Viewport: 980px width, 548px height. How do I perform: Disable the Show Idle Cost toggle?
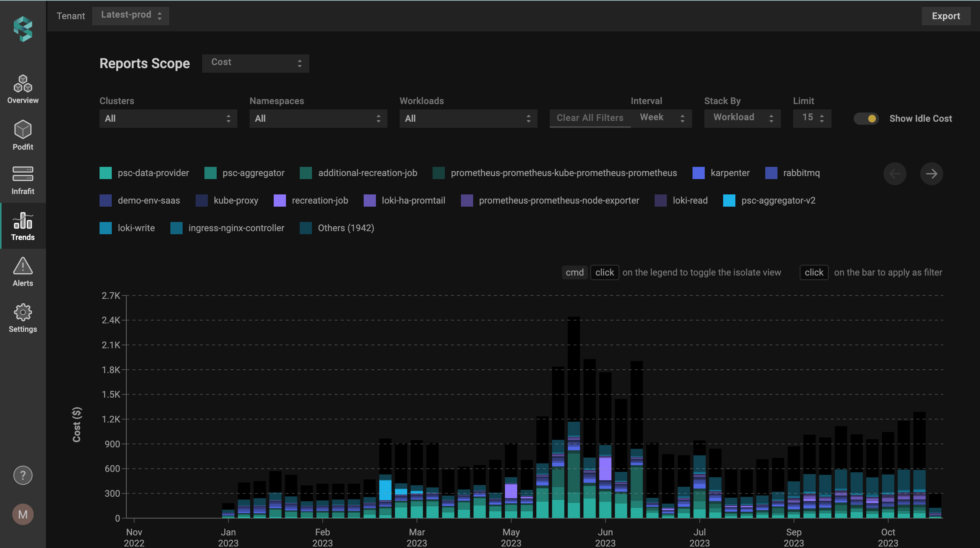point(867,119)
